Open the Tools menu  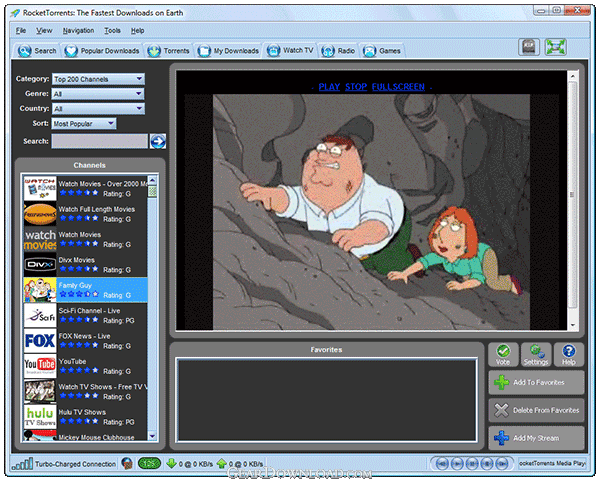point(112,31)
